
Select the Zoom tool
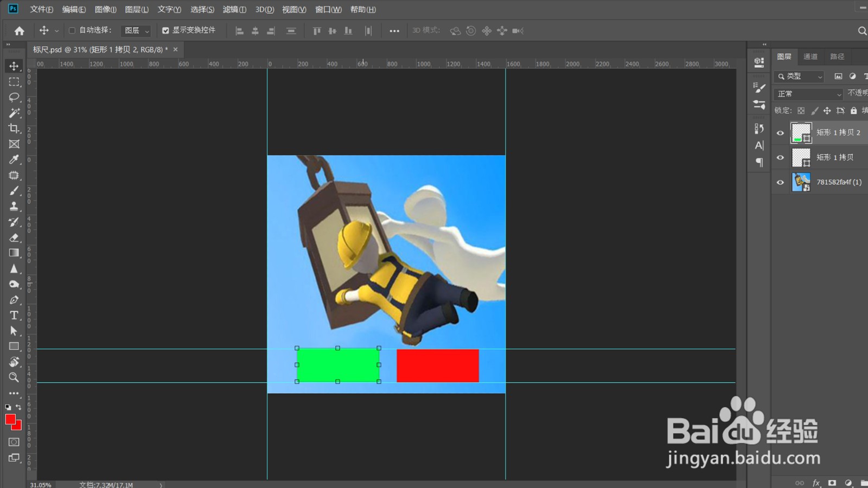[x=14, y=377]
